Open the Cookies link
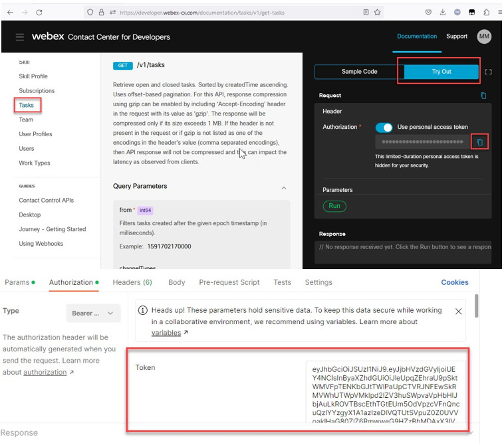The image size is (504, 445). click(x=455, y=282)
